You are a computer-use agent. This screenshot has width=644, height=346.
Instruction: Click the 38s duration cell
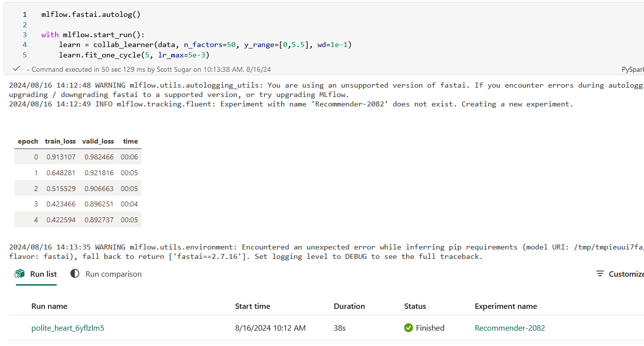[x=339, y=328]
